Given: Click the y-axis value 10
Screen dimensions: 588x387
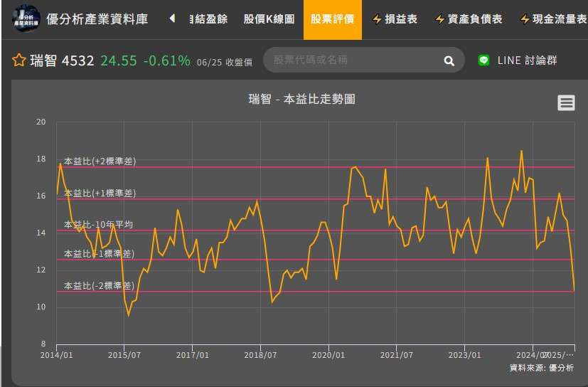Looking at the screenshot, I should tap(41, 307).
